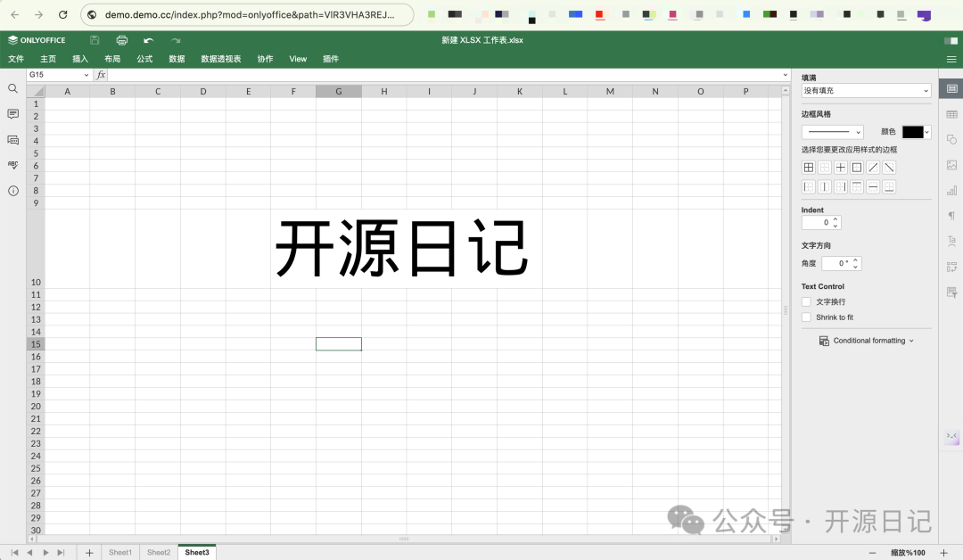Open the 公式 menu tab
This screenshot has width=963, height=560.
pos(144,59)
